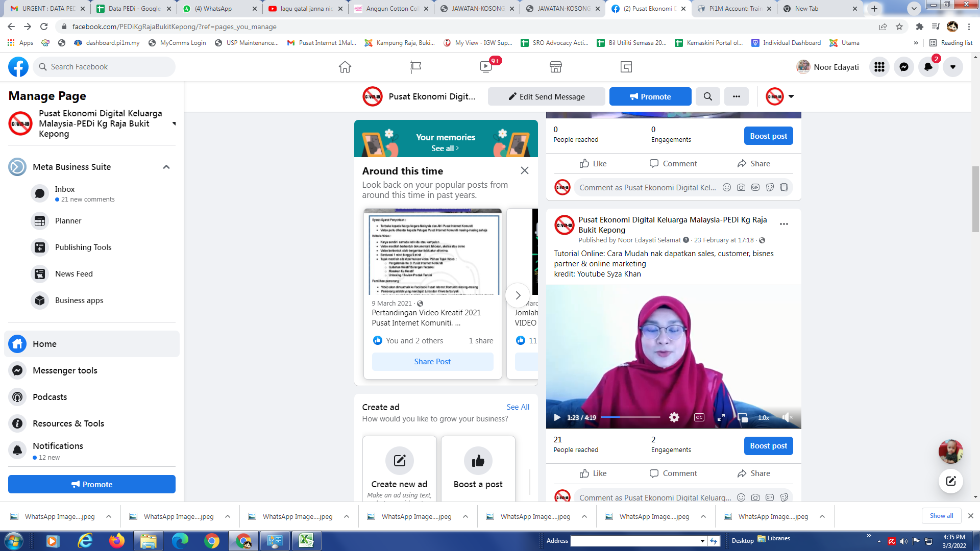The width and height of the screenshot is (980, 551).
Task: Click the Search Facebook field
Action: tap(105, 67)
